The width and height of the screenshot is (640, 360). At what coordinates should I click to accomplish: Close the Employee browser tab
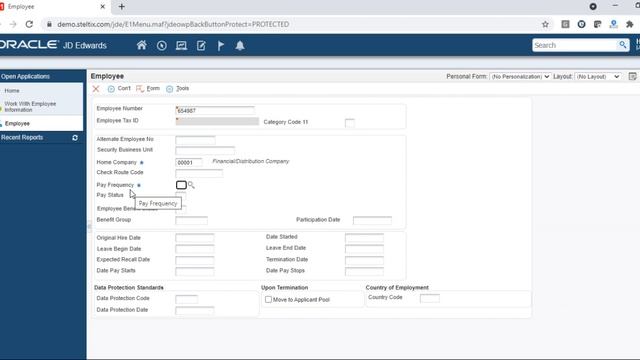click(x=102, y=7)
